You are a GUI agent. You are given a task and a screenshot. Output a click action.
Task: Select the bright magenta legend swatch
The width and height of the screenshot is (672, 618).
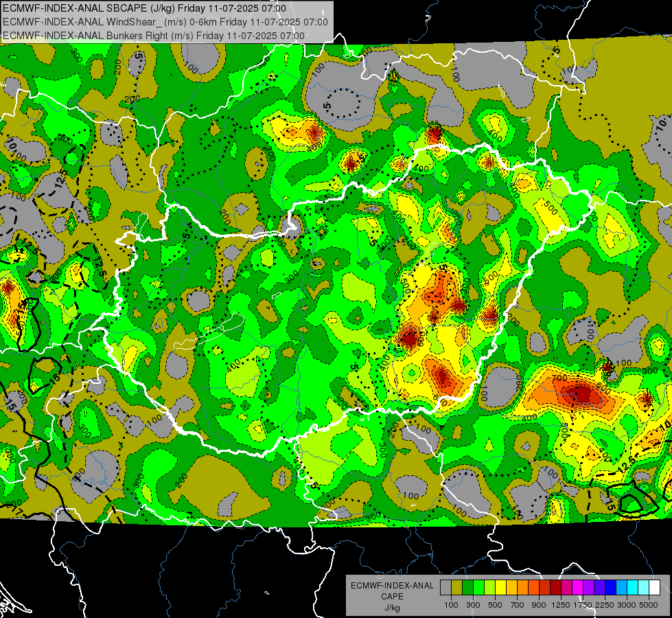578,587
